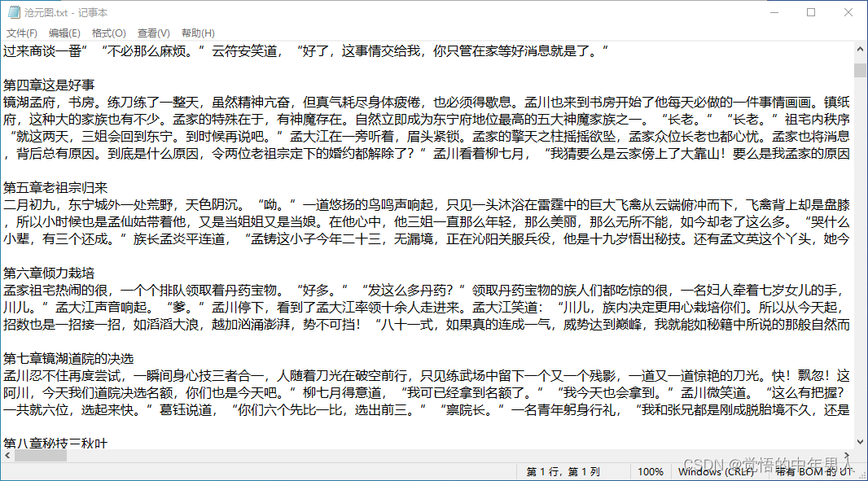Open the 文件(F) menu
This screenshot has width=868, height=481.
[22, 33]
